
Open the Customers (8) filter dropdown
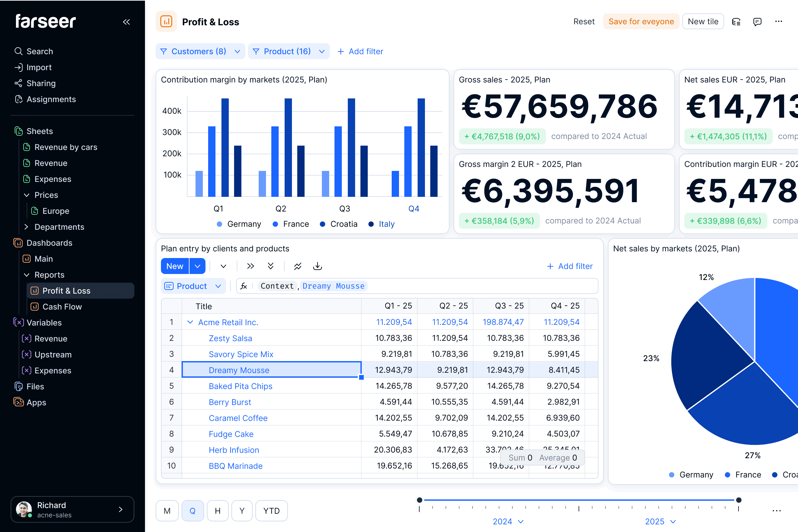200,51
